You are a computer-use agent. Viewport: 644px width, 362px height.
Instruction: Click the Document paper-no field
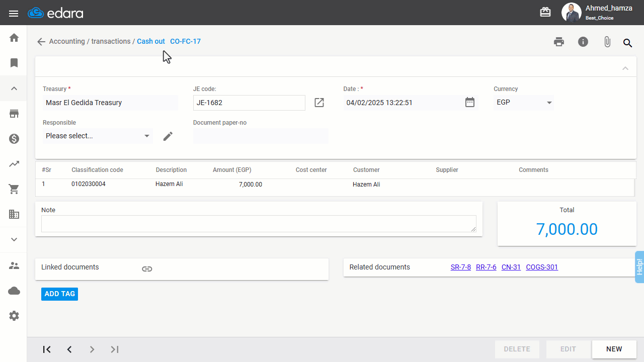pos(261,136)
